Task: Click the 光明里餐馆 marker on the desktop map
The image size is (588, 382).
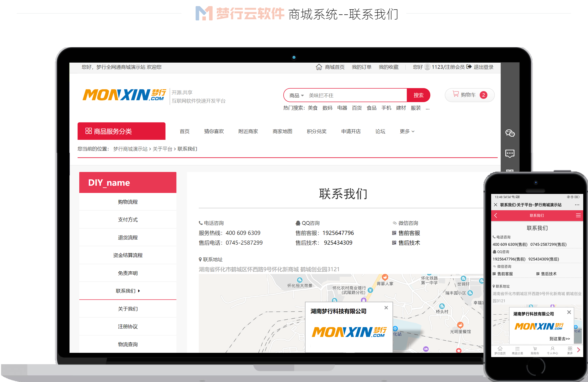Action: (460, 325)
